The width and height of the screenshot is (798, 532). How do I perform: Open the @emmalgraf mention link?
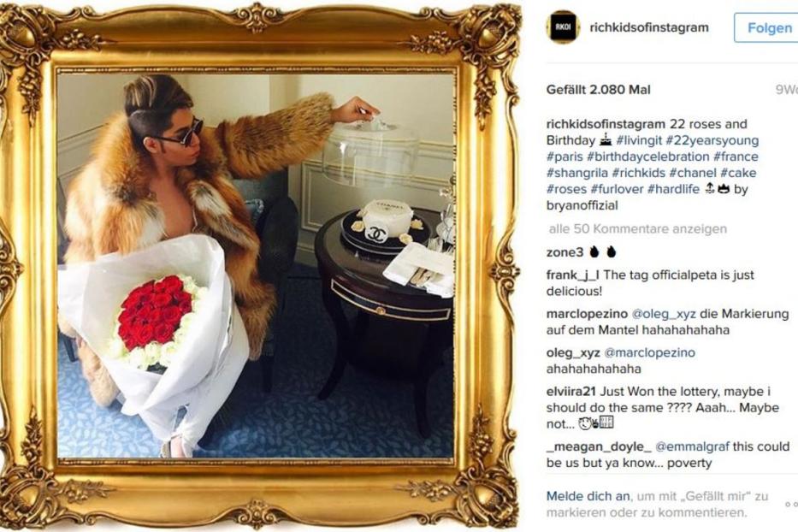click(692, 447)
